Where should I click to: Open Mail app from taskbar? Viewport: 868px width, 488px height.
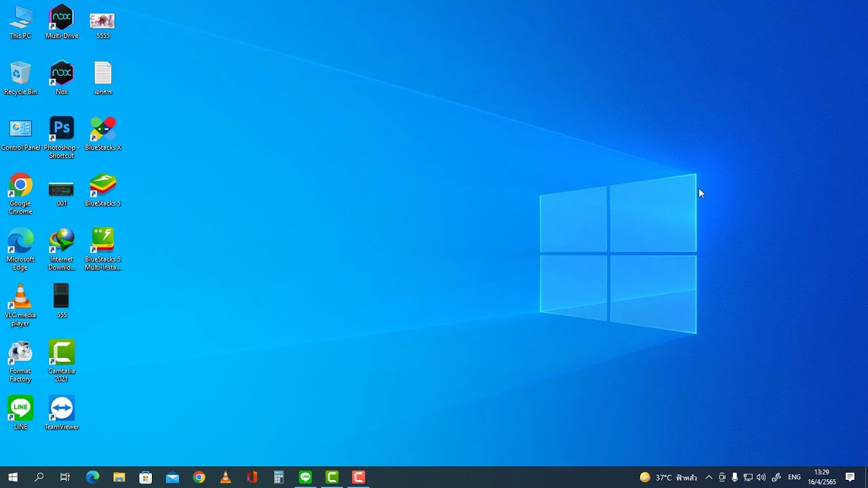[172, 477]
